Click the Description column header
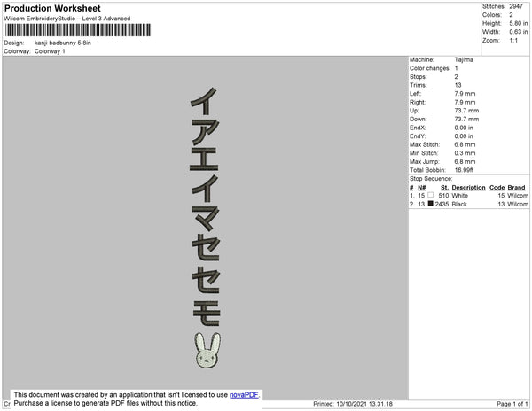 point(468,188)
